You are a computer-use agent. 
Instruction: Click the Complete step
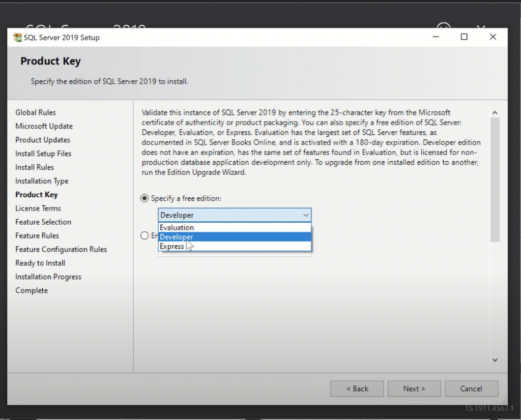coord(32,290)
